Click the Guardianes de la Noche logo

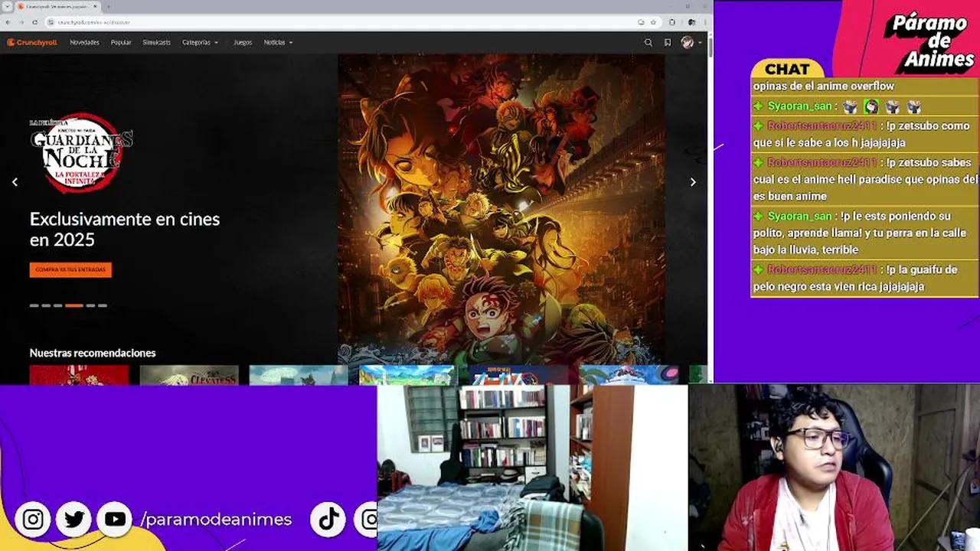80,152
